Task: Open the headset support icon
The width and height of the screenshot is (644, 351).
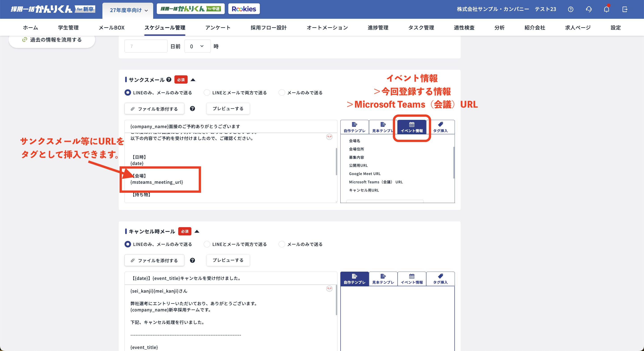Action: (x=589, y=9)
